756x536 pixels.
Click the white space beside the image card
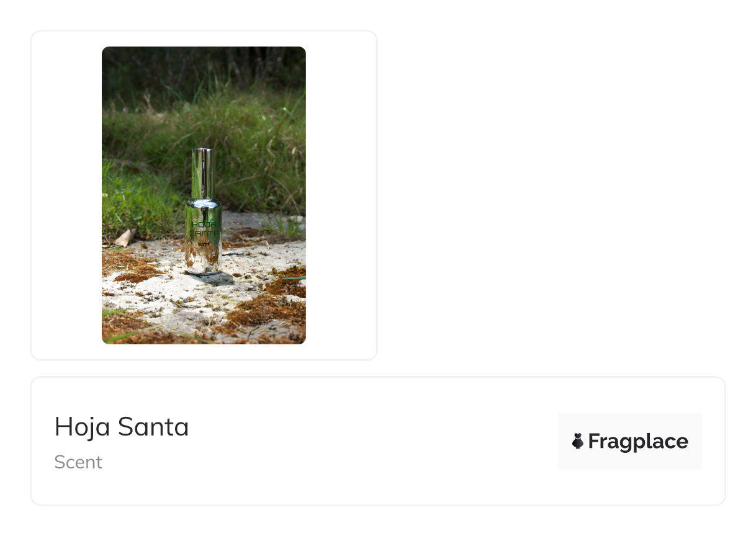coord(551,195)
